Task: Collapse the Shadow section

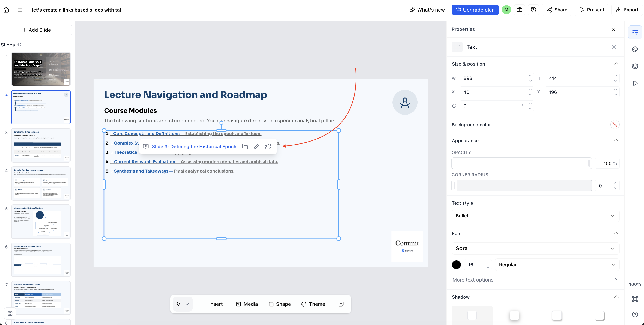Action: (616, 297)
